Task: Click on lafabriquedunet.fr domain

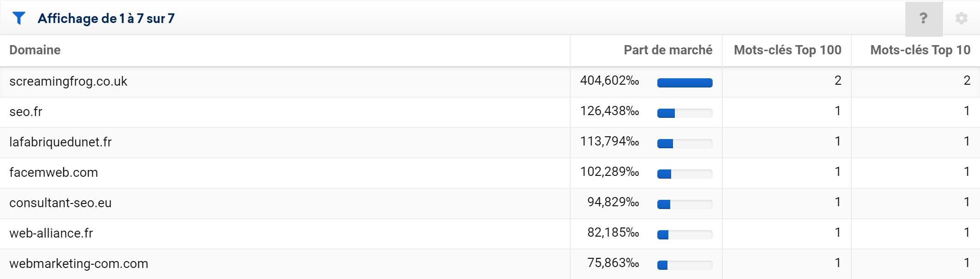Action: [x=60, y=142]
